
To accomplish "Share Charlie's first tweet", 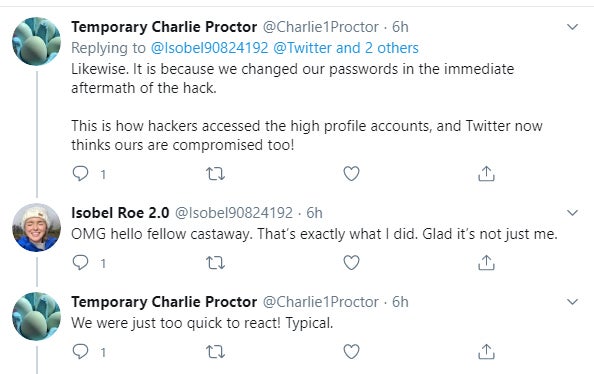I will [x=486, y=174].
